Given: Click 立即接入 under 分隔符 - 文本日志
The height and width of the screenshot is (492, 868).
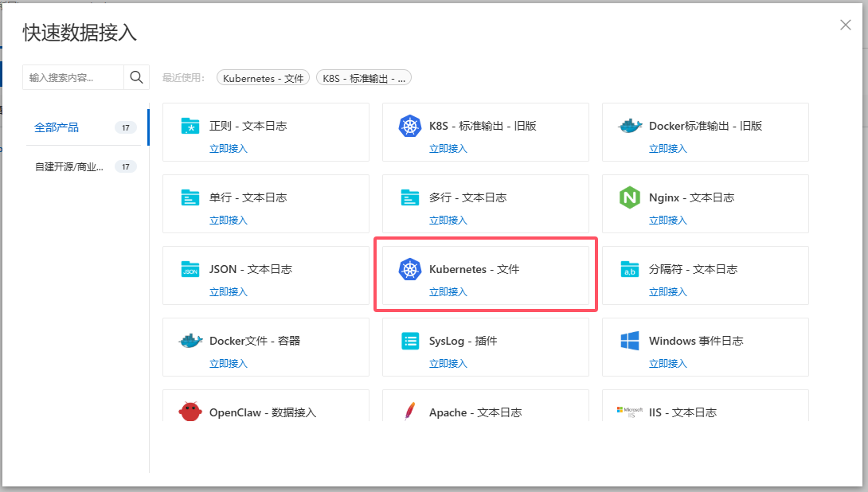Looking at the screenshot, I should [667, 291].
